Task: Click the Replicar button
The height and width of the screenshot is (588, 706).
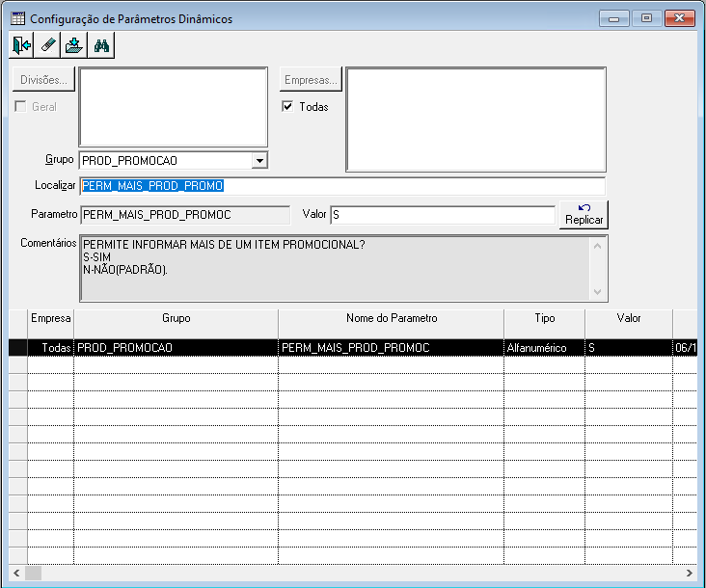Action: pyautogui.click(x=584, y=215)
